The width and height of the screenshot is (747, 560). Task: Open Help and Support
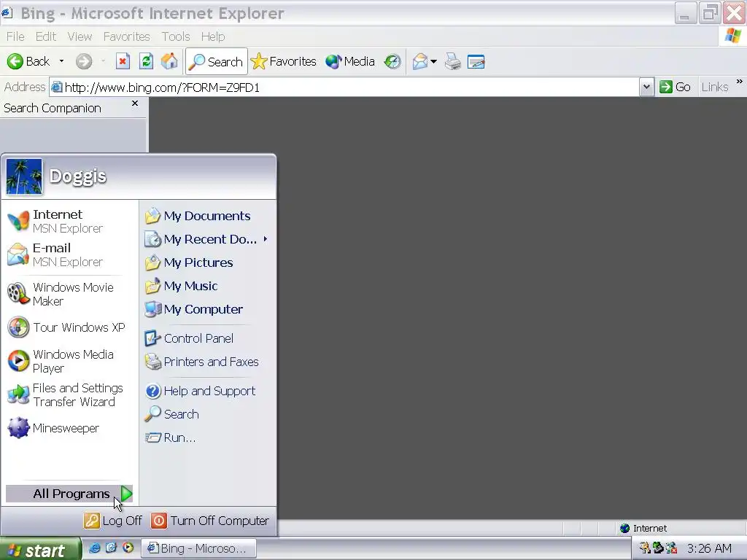point(207,391)
